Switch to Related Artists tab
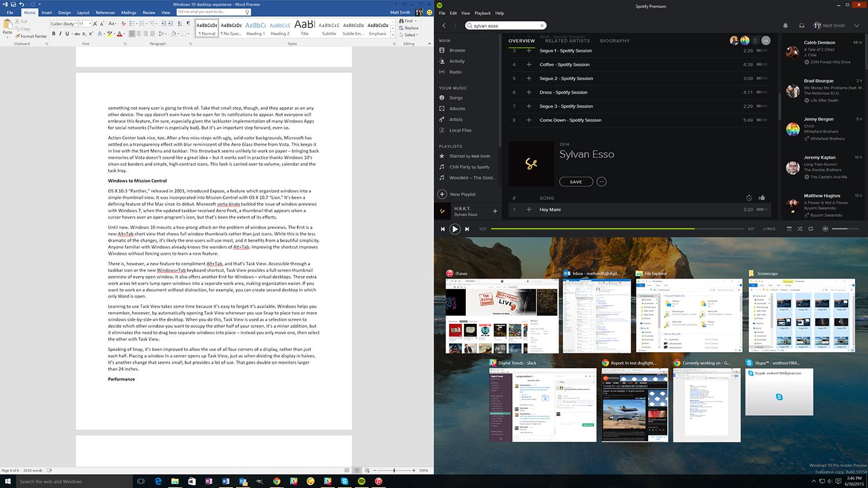Image resolution: width=868 pixels, height=488 pixels. point(567,41)
